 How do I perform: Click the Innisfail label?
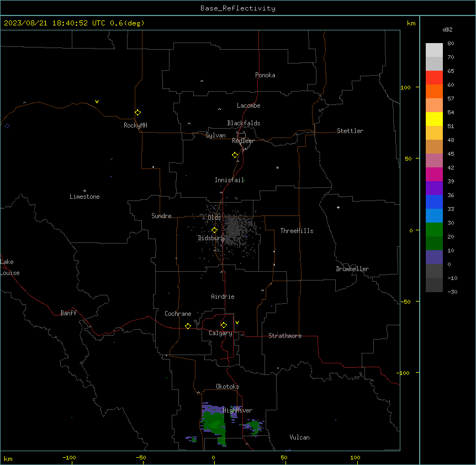[x=229, y=180]
